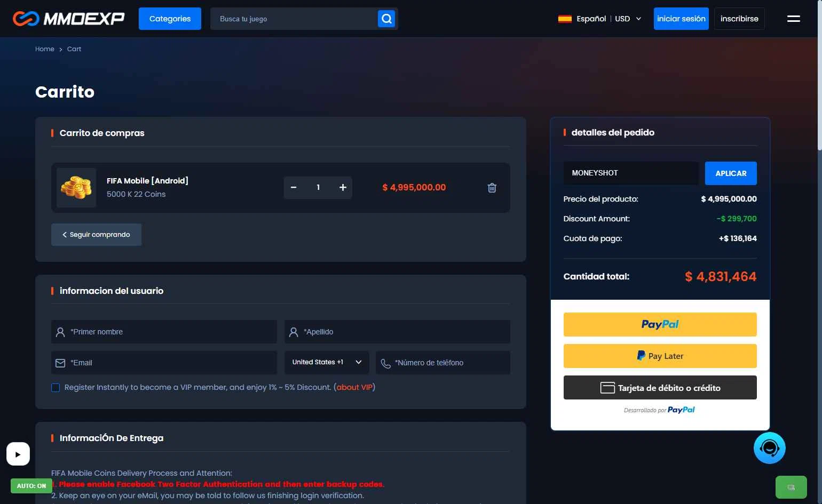Click the Email input field

164,363
